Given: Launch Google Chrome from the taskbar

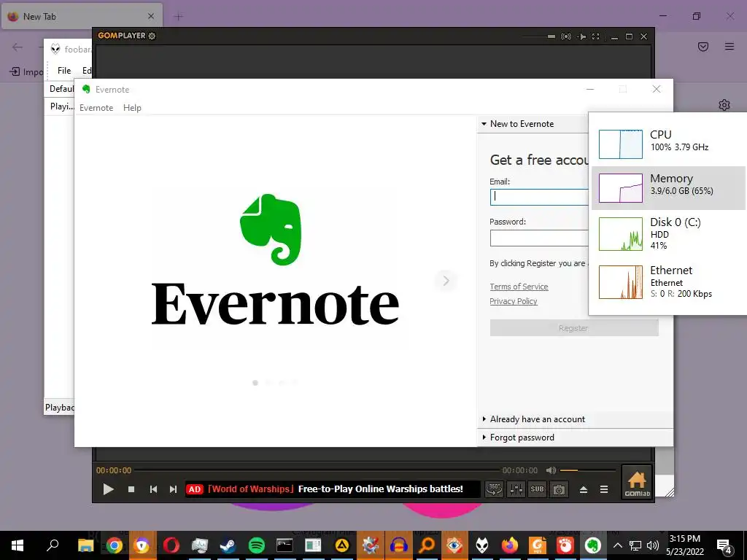Looking at the screenshot, I should 115,545.
